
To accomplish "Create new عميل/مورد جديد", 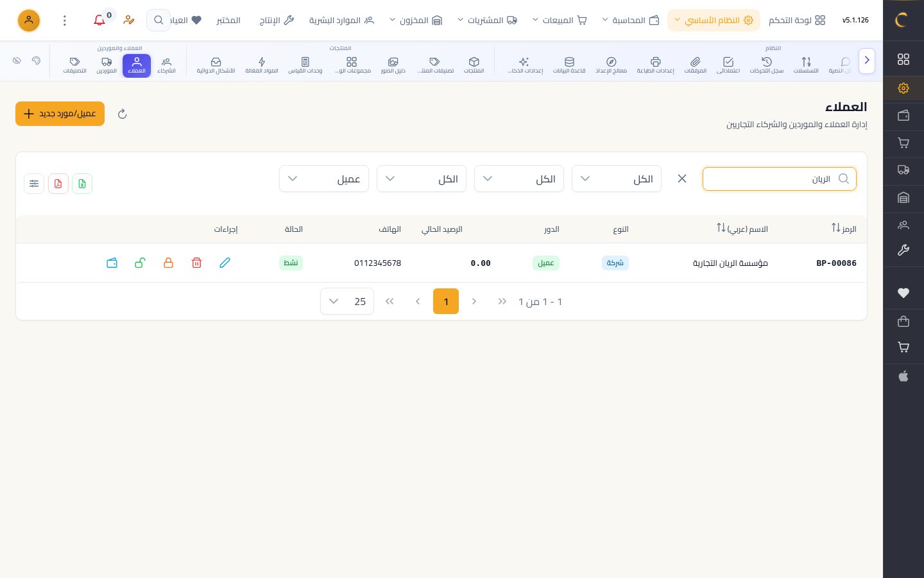I will point(60,114).
